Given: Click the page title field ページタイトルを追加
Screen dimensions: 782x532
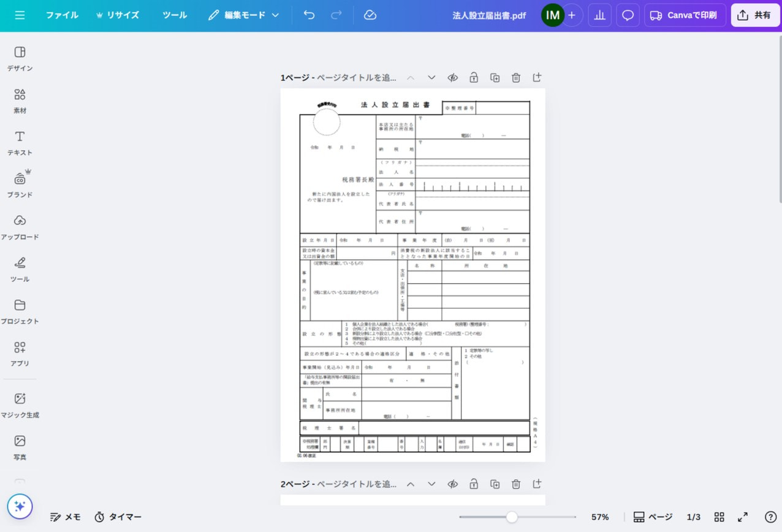Looking at the screenshot, I should 356,77.
